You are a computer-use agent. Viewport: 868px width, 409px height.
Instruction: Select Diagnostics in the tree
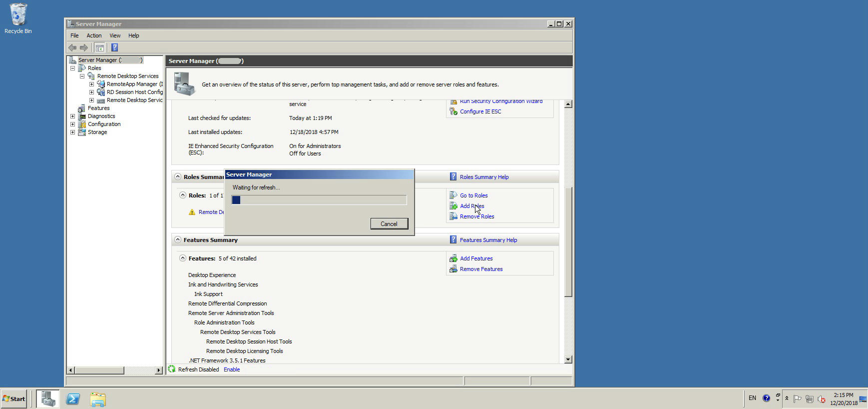pos(101,116)
